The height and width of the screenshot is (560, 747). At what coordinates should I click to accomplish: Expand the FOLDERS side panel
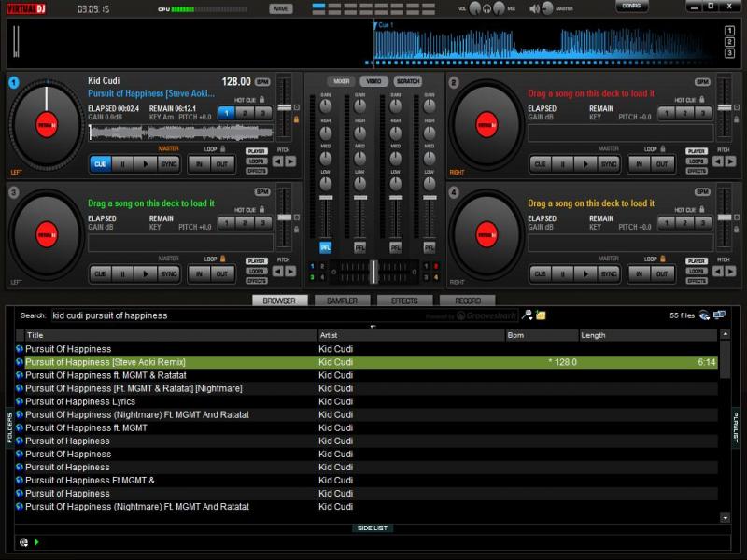[x=9, y=427]
